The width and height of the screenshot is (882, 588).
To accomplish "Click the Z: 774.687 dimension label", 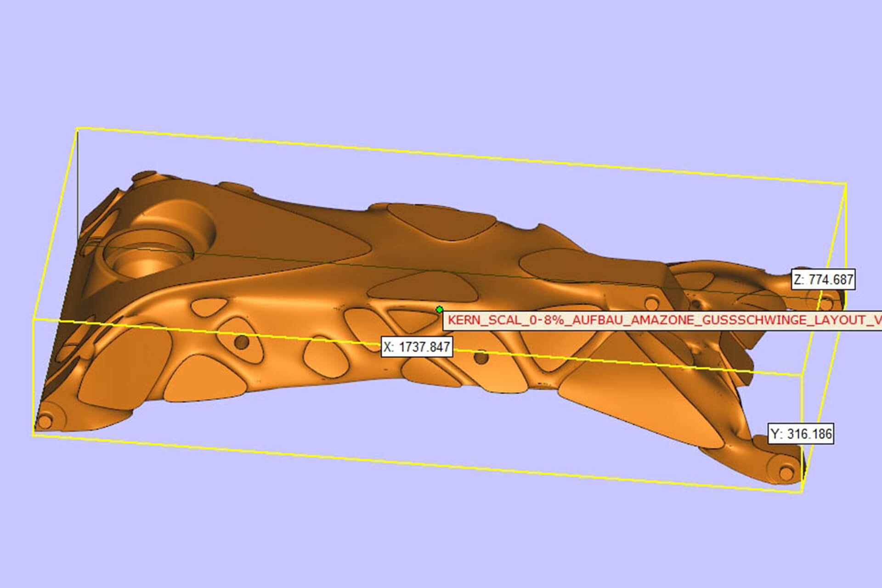I will (823, 279).
